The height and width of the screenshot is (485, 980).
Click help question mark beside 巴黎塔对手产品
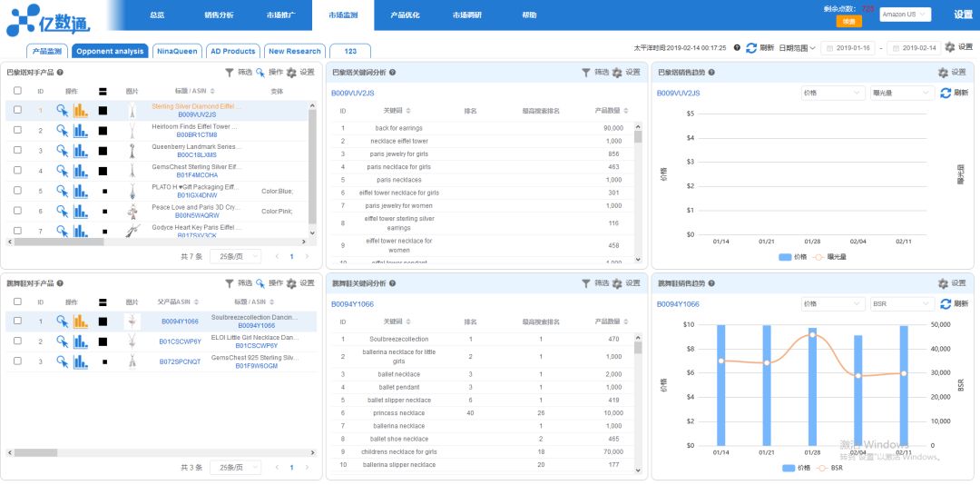click(60, 73)
